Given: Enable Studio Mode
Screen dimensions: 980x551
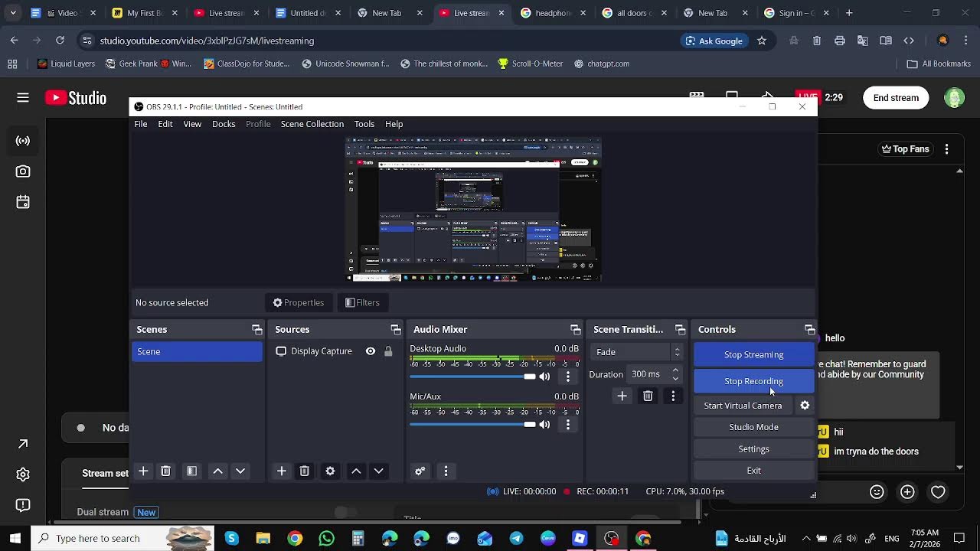Looking at the screenshot, I should 753,427.
